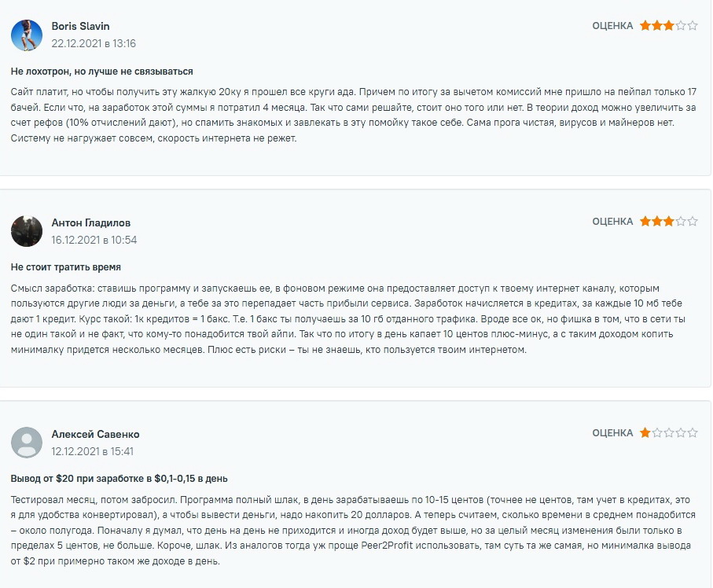Click Антон Гладилов's dark avatar image
713x588 pixels.
[27, 231]
